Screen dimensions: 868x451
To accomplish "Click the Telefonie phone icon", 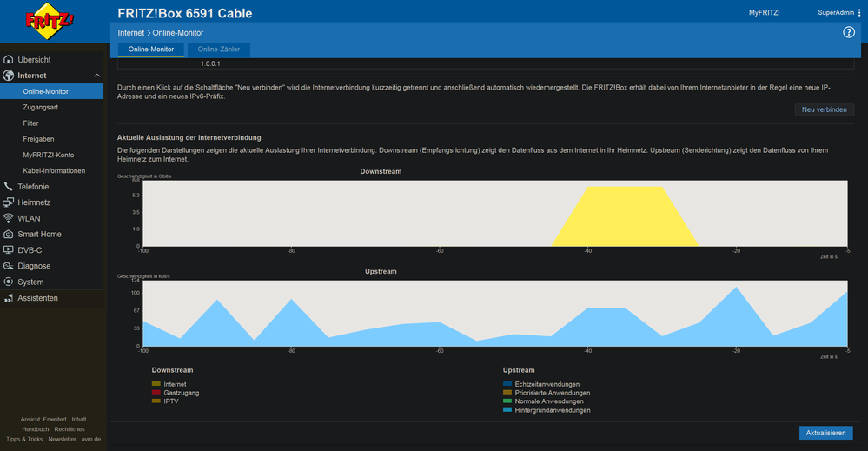I will 9,187.
